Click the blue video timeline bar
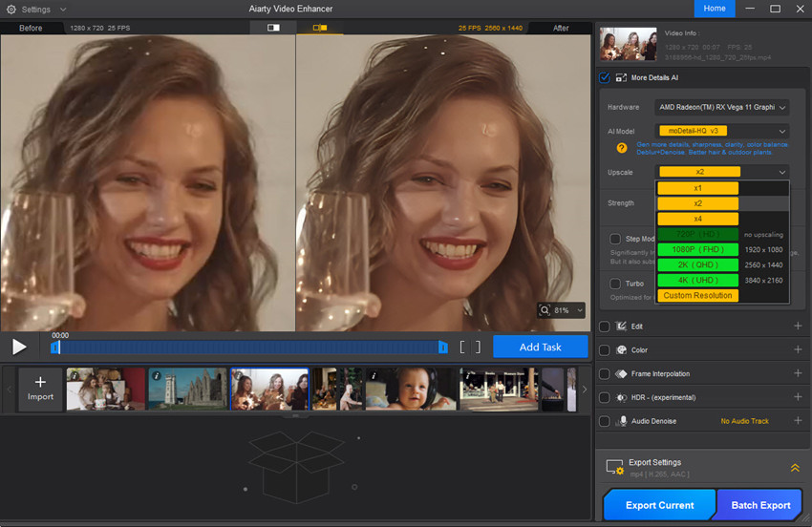 (x=248, y=348)
